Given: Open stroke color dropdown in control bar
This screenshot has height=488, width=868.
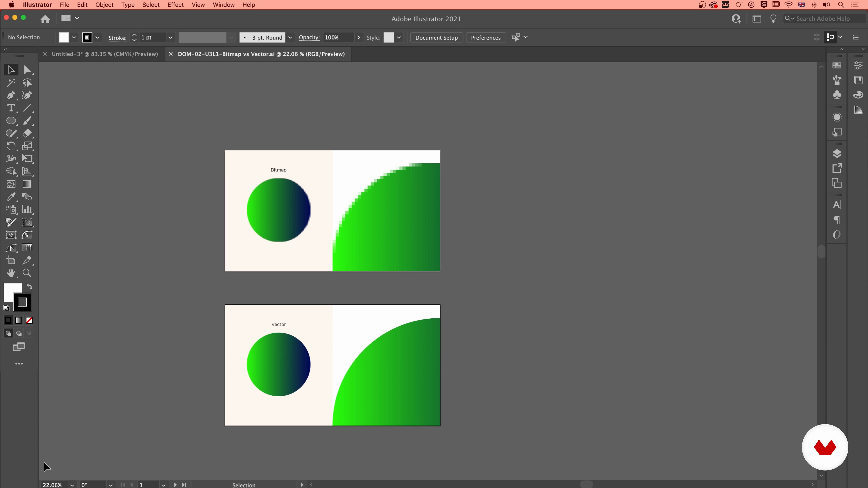Looking at the screenshot, I should point(97,37).
